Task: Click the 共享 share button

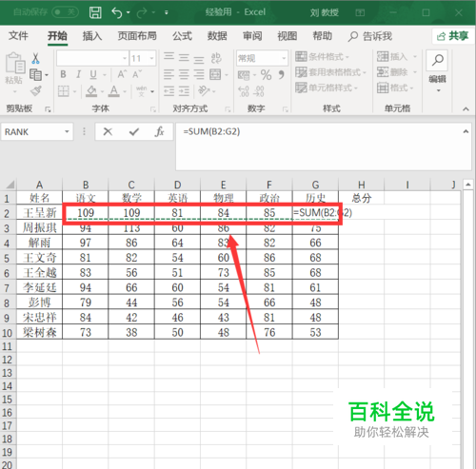Action: pyautogui.click(x=452, y=36)
